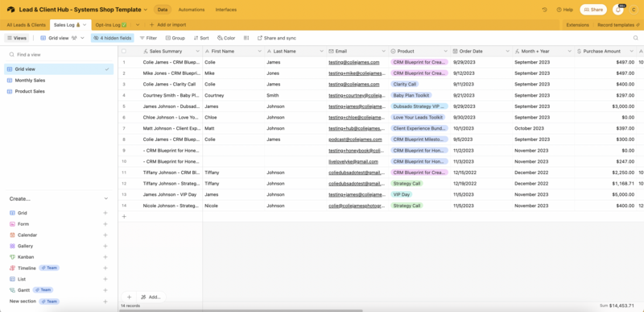Open the Order Date column dropdown
Screen dimensions: 644x312
[507, 52]
